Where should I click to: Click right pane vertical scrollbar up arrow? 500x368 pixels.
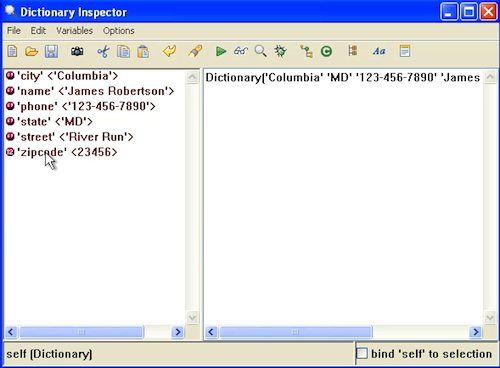coord(490,77)
